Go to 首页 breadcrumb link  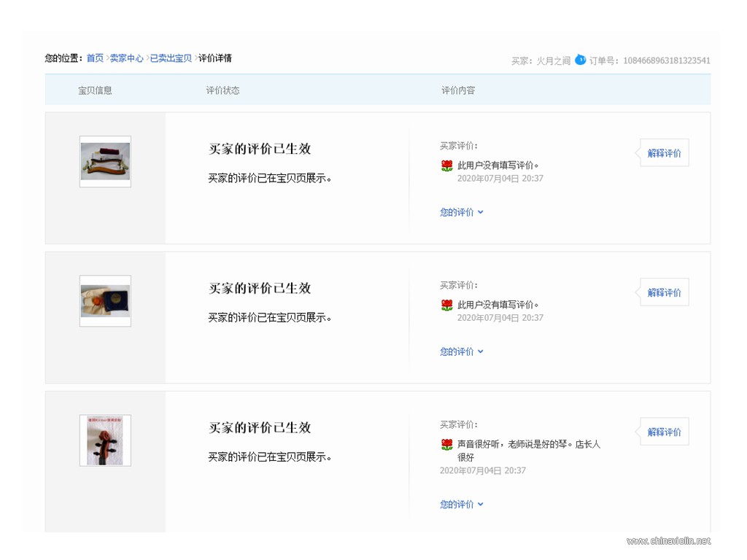[95, 58]
